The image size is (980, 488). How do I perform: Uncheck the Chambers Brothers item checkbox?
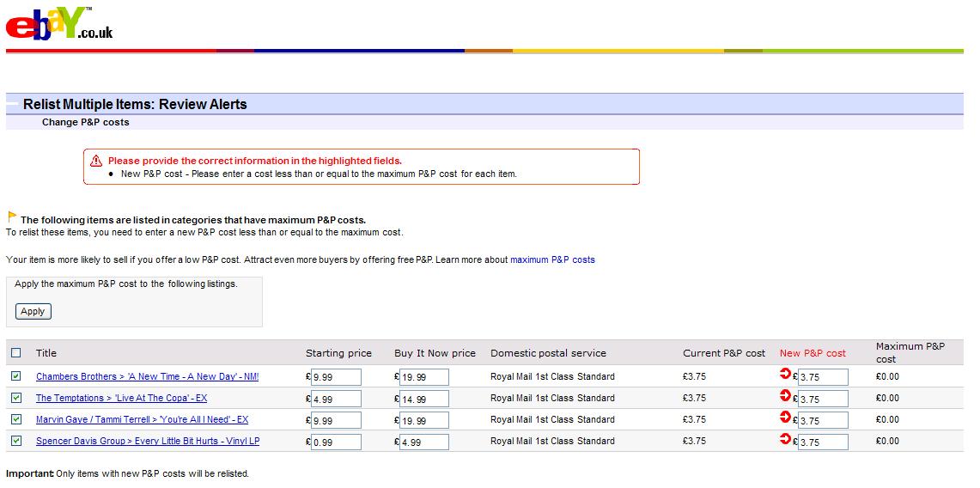tap(16, 376)
